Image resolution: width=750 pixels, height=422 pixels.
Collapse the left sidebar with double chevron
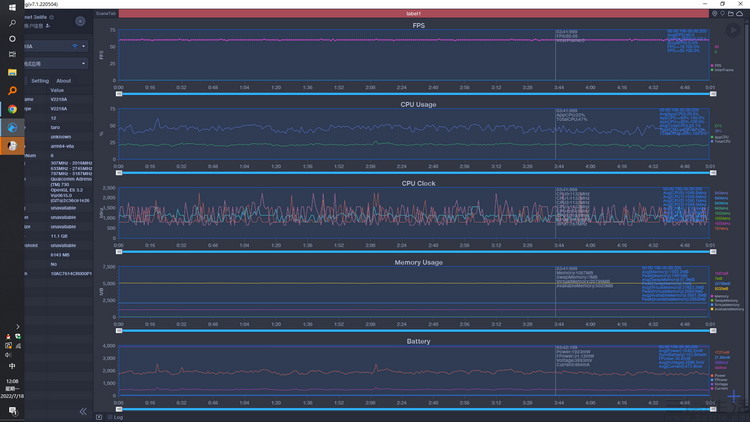83,411
